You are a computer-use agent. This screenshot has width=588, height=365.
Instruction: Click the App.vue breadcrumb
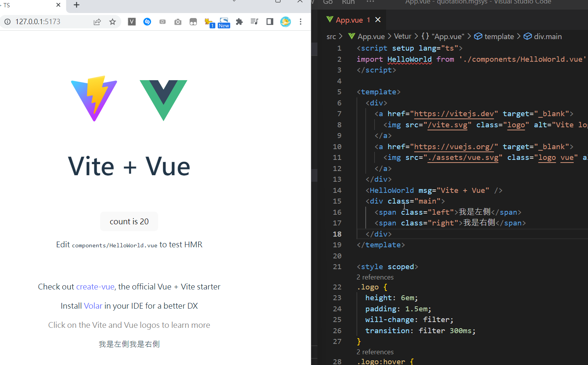tap(367, 36)
